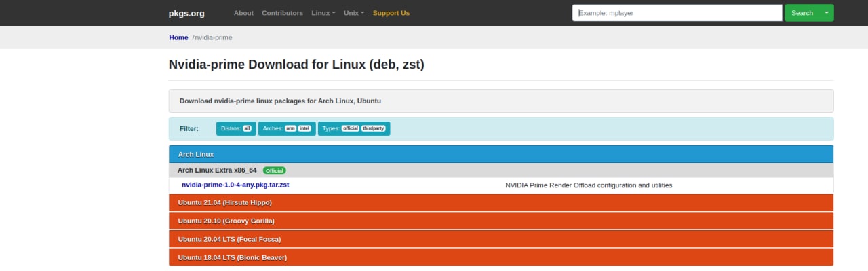Open the Types filter button
This screenshot has width=868, height=271.
point(354,128)
